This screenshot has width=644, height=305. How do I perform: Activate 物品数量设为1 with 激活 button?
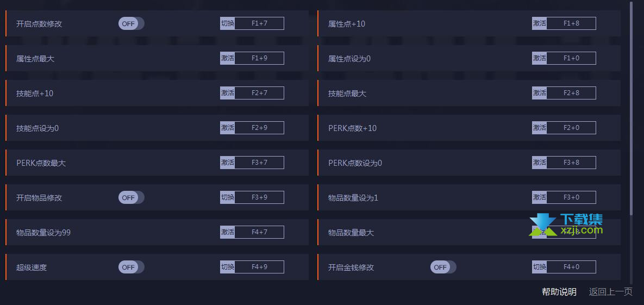click(539, 197)
